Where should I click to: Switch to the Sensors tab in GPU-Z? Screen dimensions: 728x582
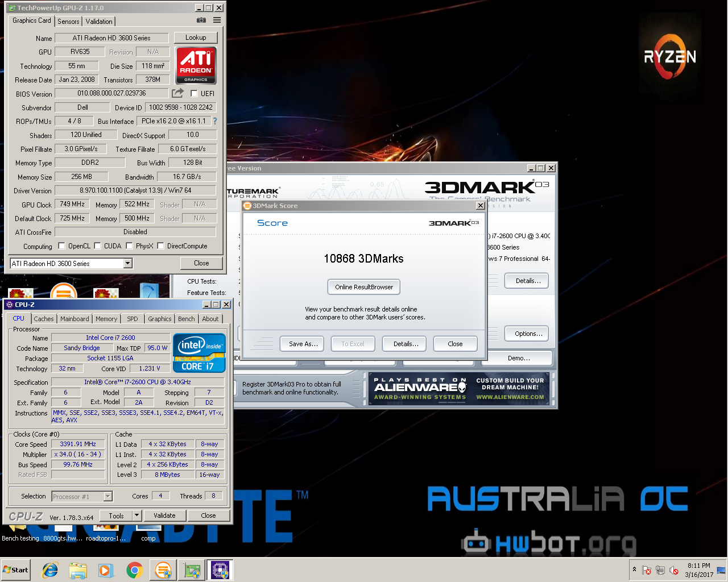tap(68, 22)
